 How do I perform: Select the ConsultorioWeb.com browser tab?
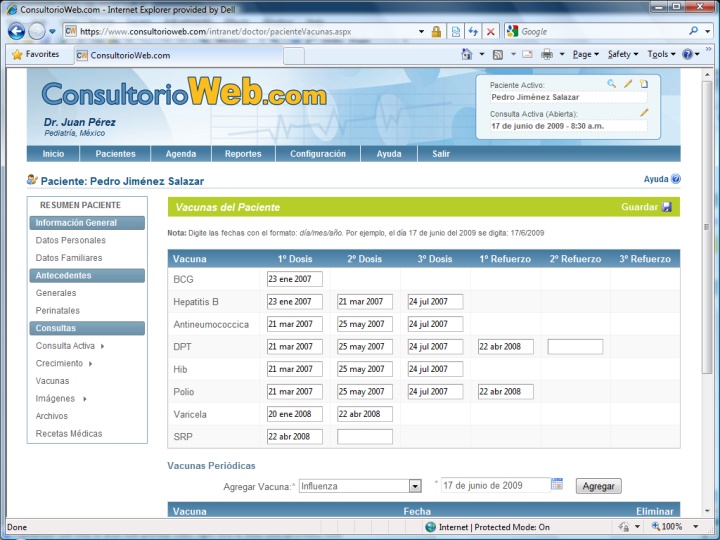[177, 56]
